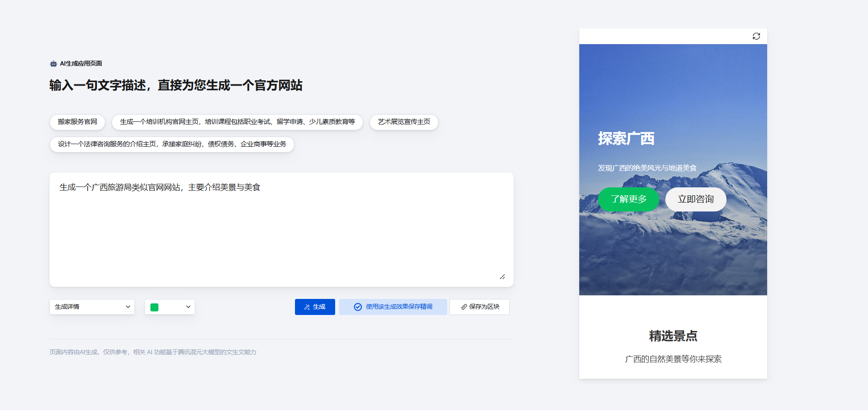Click the robot icon beside AI生成应用页面

(x=54, y=64)
